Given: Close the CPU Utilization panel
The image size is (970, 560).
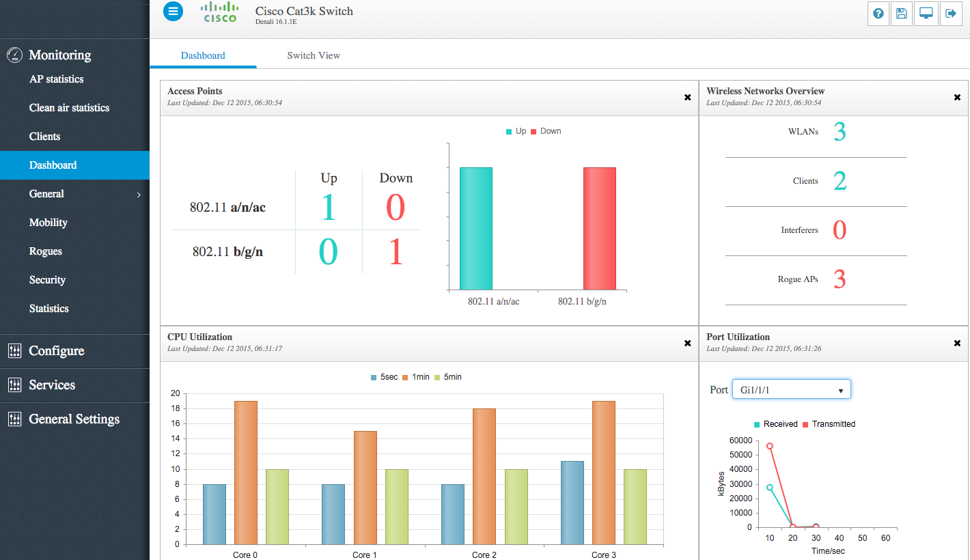Looking at the screenshot, I should tap(688, 344).
